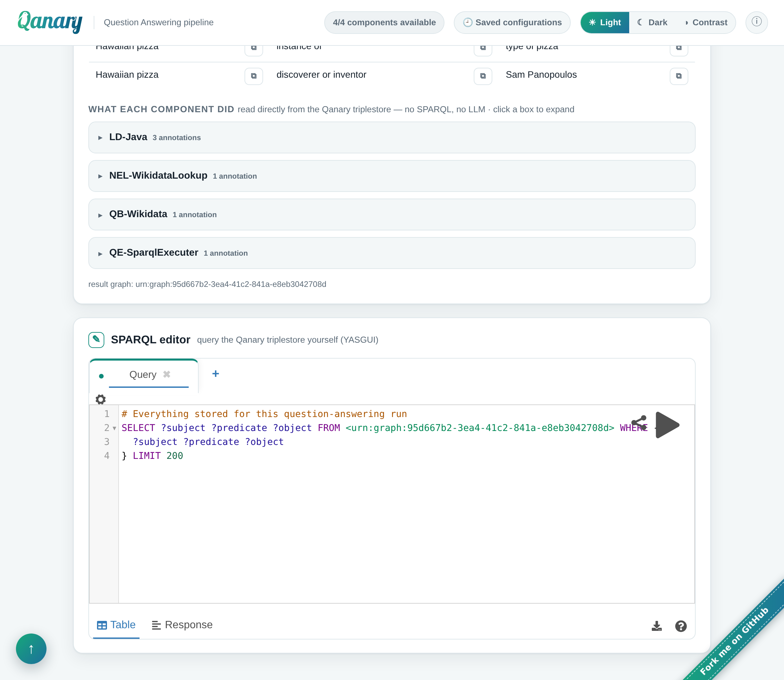Screen dimensions: 784x680
Task: Click the comment on editor line 1
Action: 264,414
